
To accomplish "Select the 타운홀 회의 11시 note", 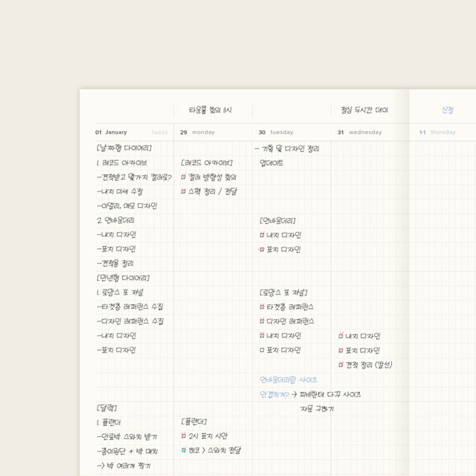I will click(x=210, y=110).
